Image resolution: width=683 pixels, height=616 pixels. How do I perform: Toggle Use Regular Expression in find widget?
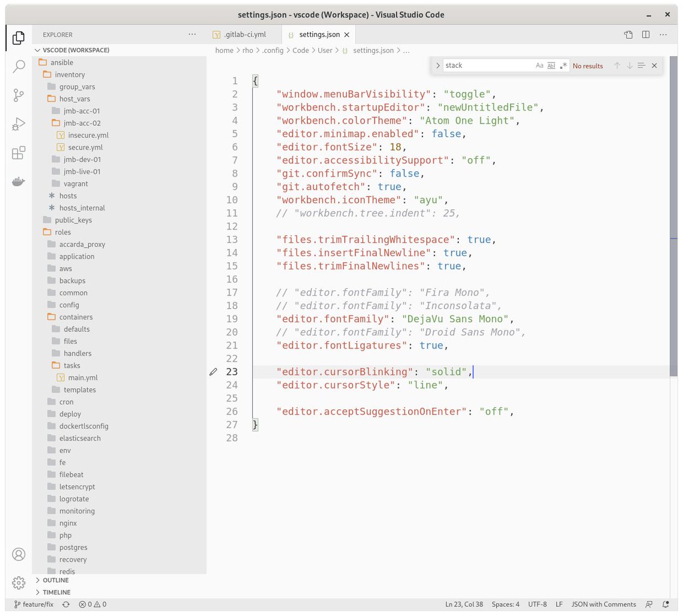pyautogui.click(x=563, y=65)
